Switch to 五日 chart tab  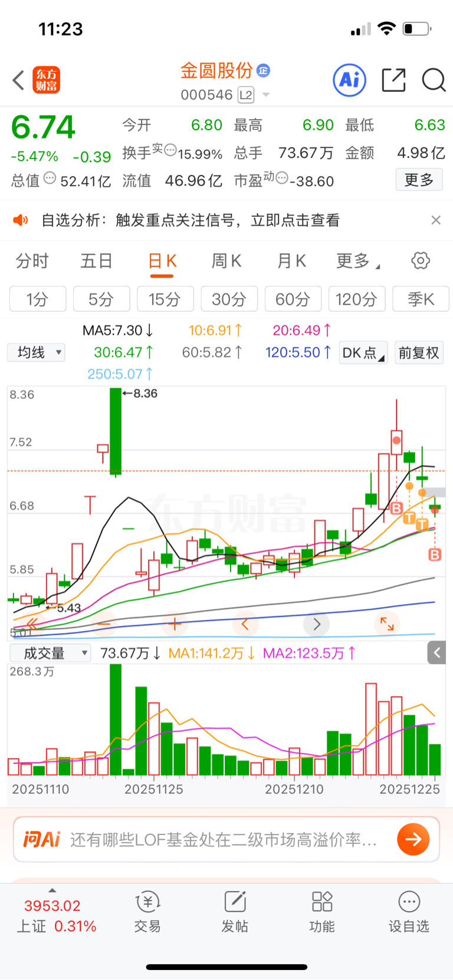click(96, 261)
